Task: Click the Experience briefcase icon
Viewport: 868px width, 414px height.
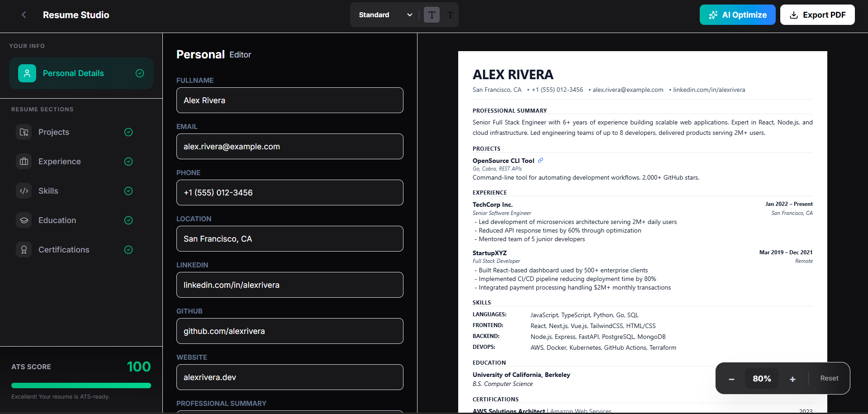Action: (x=24, y=162)
